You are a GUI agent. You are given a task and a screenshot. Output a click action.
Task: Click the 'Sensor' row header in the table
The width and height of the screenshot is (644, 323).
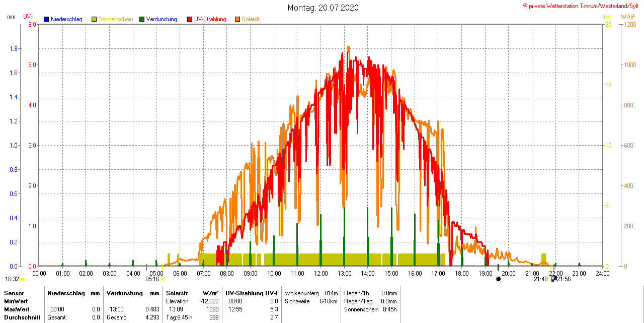pyautogui.click(x=14, y=293)
